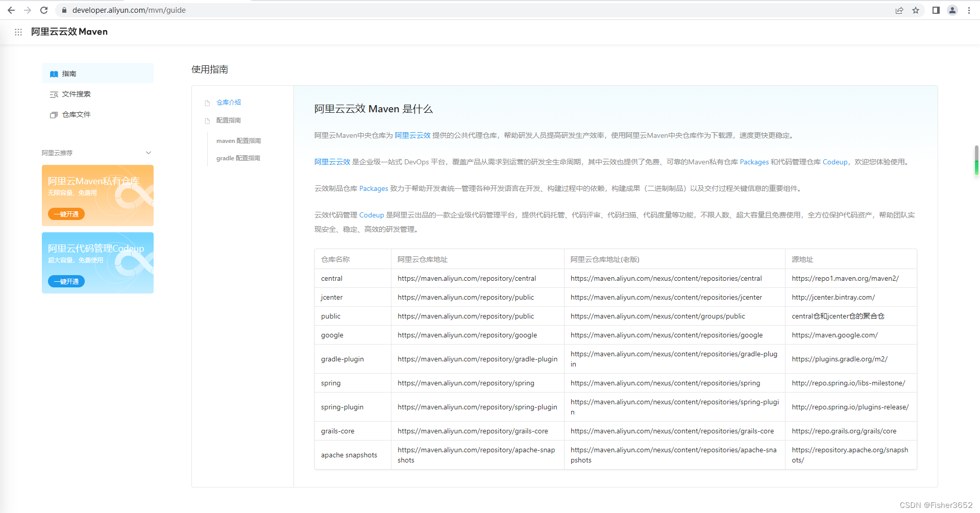Click the document icon beside 仓库介绍
This screenshot has height=513, width=980.
[207, 103]
